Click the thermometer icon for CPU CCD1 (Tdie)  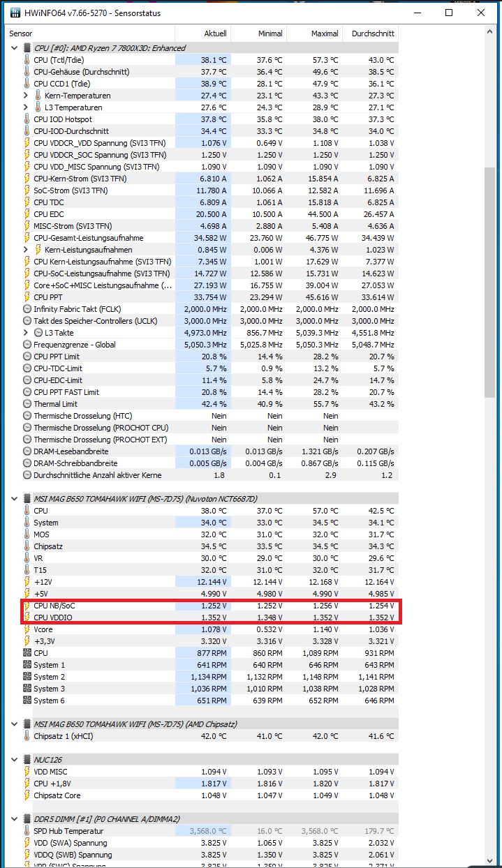click(27, 84)
